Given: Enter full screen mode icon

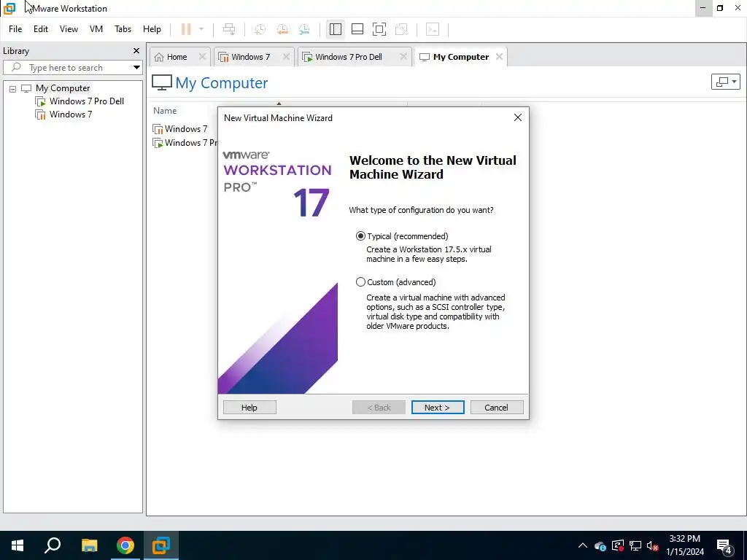Looking at the screenshot, I should [379, 29].
